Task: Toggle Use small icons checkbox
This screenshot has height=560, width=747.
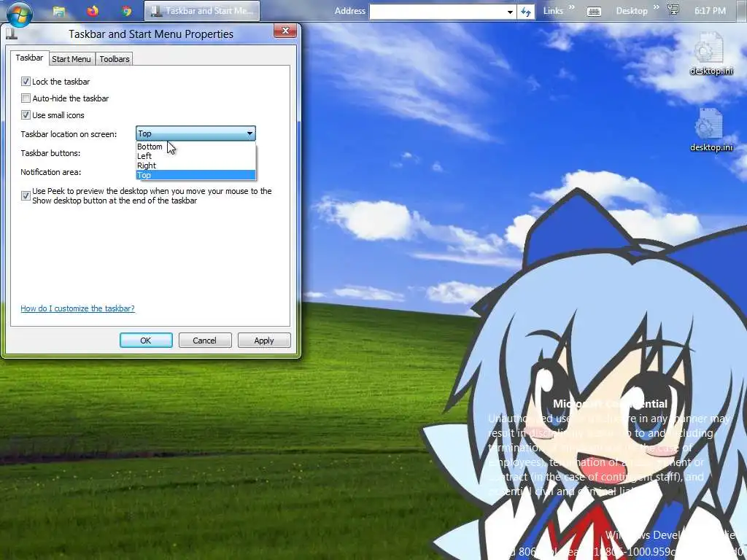Action: [26, 114]
